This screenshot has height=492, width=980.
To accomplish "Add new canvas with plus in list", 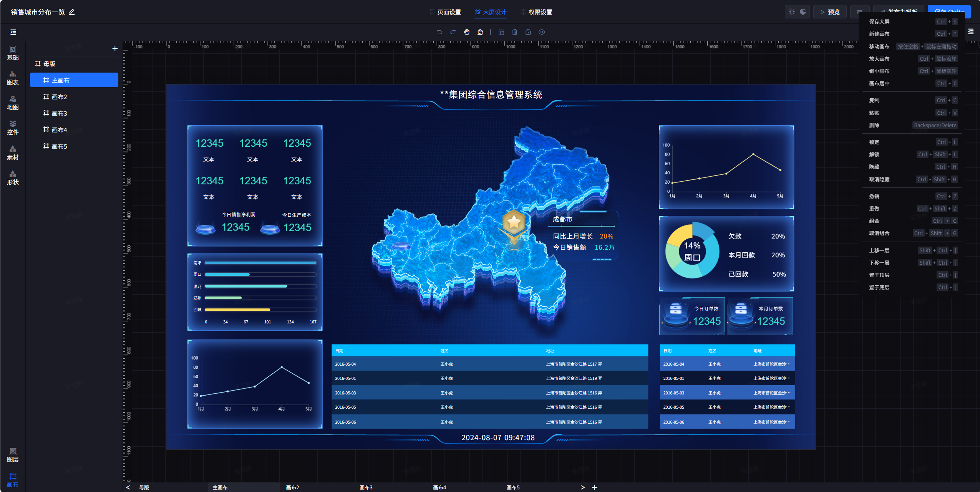I will click(x=114, y=48).
